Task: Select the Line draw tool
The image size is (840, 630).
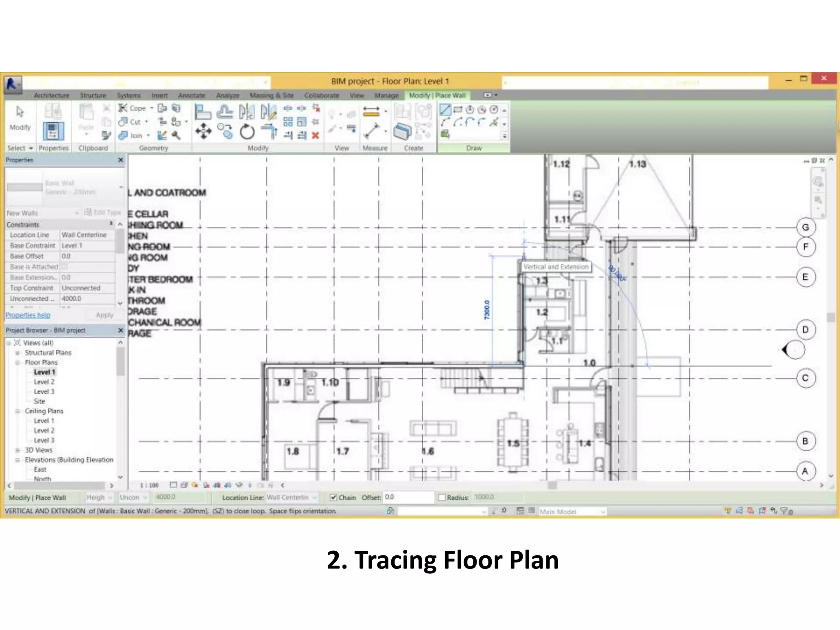Action: [445, 110]
